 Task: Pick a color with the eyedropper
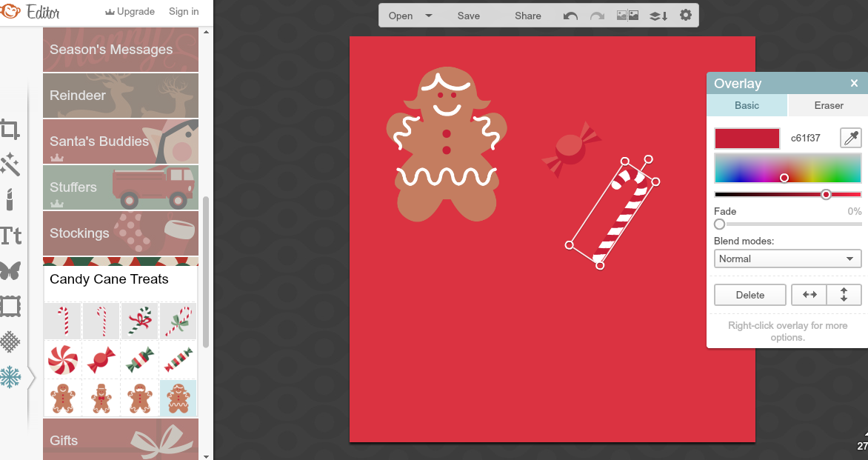850,138
